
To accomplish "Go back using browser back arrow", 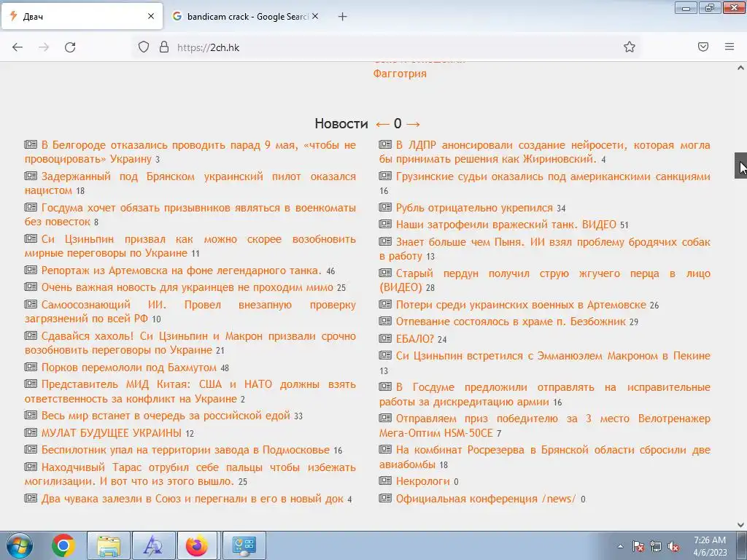I will coord(18,47).
